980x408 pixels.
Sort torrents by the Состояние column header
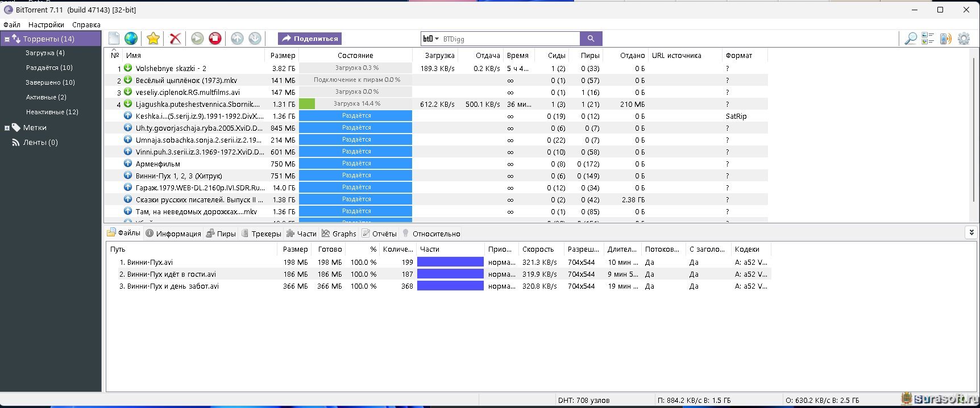click(355, 56)
